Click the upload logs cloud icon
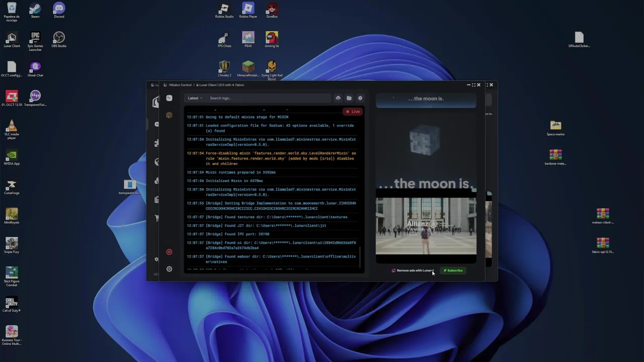644x362 pixels. [338, 98]
